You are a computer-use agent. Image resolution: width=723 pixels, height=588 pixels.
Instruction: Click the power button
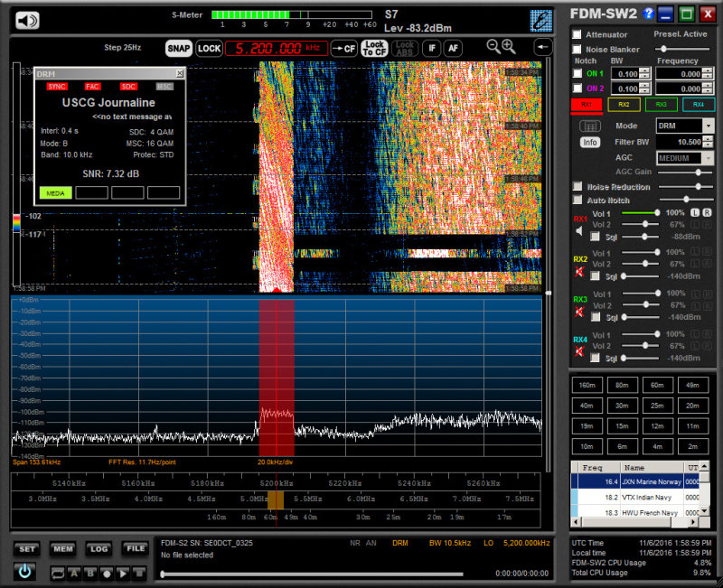[24, 571]
